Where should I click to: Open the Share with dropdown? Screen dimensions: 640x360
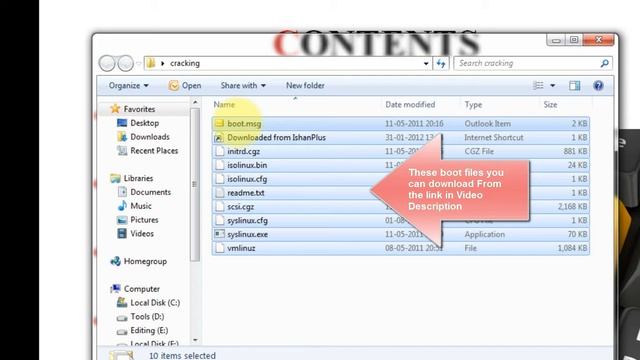[243, 85]
